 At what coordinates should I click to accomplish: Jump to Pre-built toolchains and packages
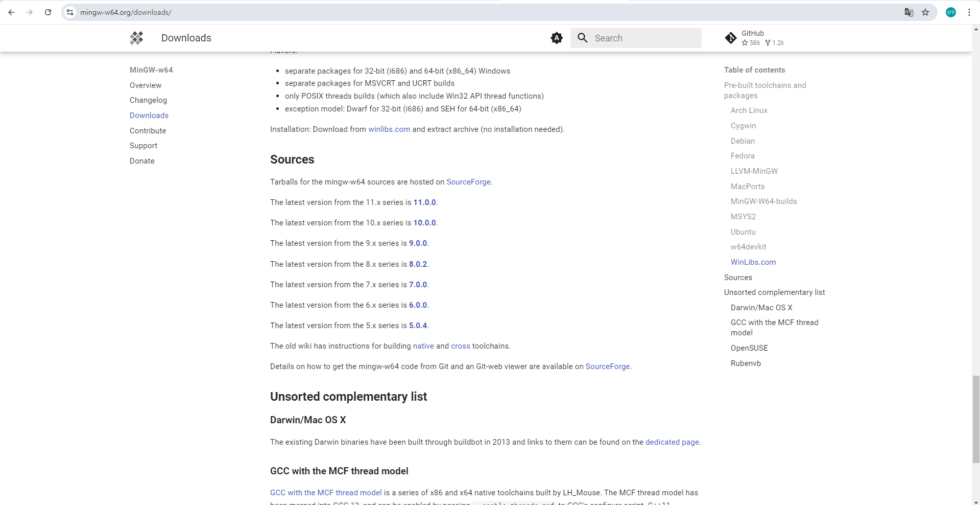765,90
